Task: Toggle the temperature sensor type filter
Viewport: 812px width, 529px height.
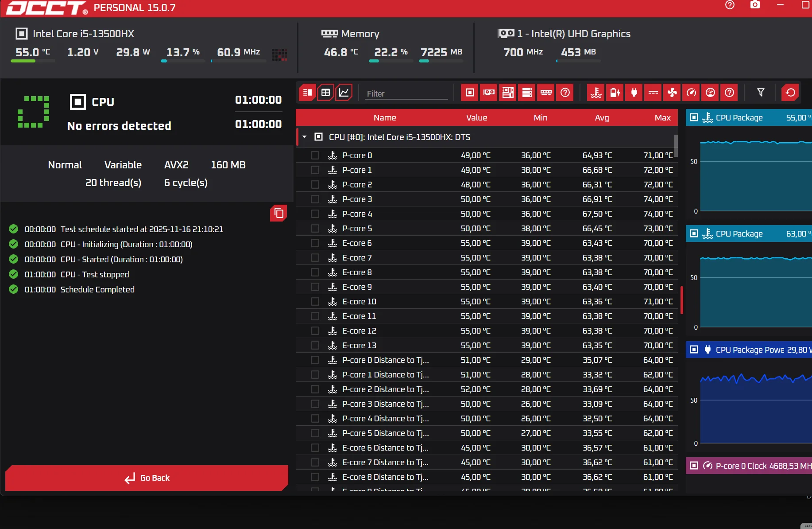Action: point(596,93)
